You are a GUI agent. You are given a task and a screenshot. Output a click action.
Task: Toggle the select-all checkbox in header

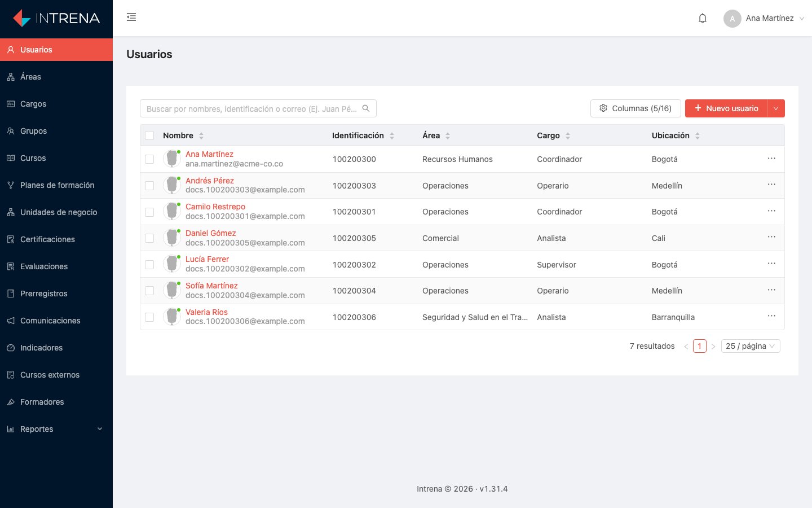pyautogui.click(x=149, y=135)
